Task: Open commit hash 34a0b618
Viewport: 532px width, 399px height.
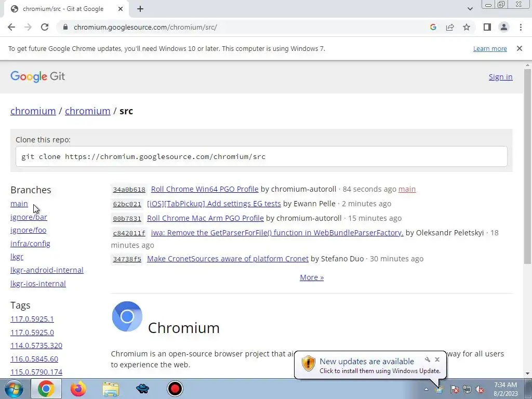Action: coord(129,189)
